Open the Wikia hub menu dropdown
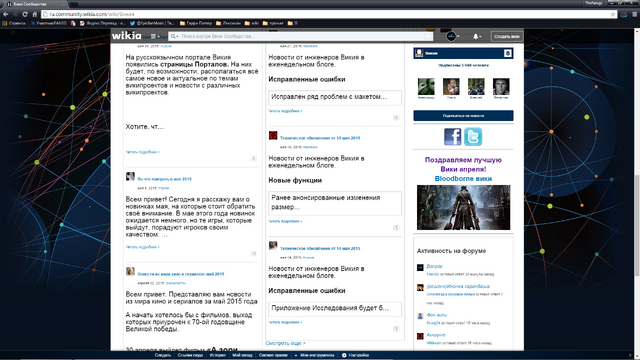Viewport: 640px width, 360px height. pos(155,36)
